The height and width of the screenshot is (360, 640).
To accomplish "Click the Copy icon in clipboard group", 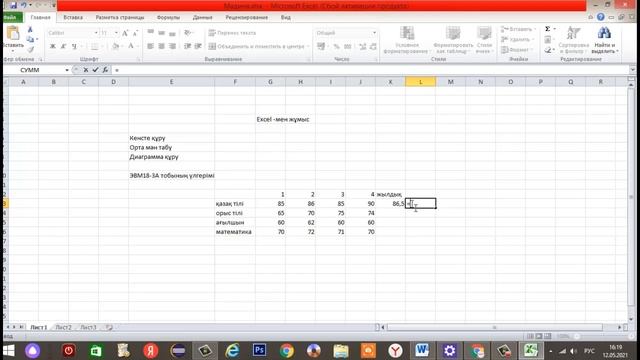I will (x=30, y=40).
